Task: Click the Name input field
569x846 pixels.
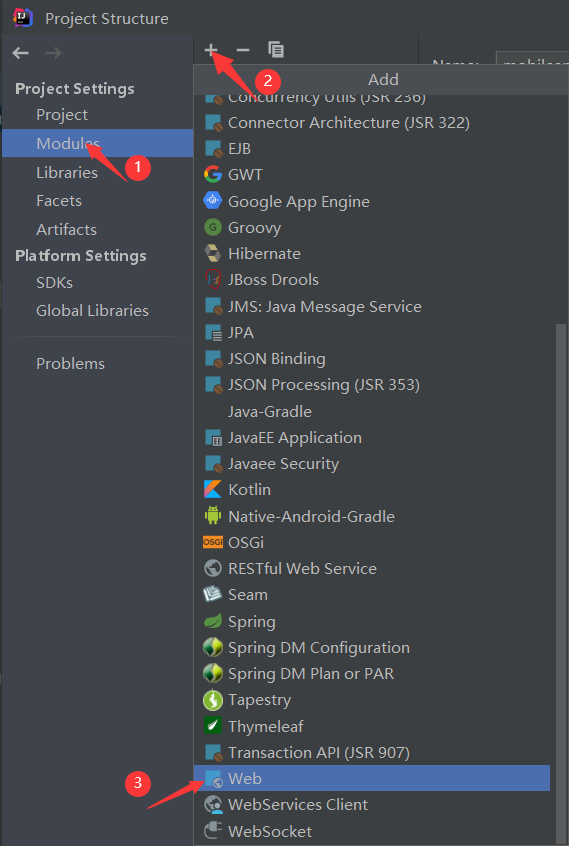Action: point(532,58)
